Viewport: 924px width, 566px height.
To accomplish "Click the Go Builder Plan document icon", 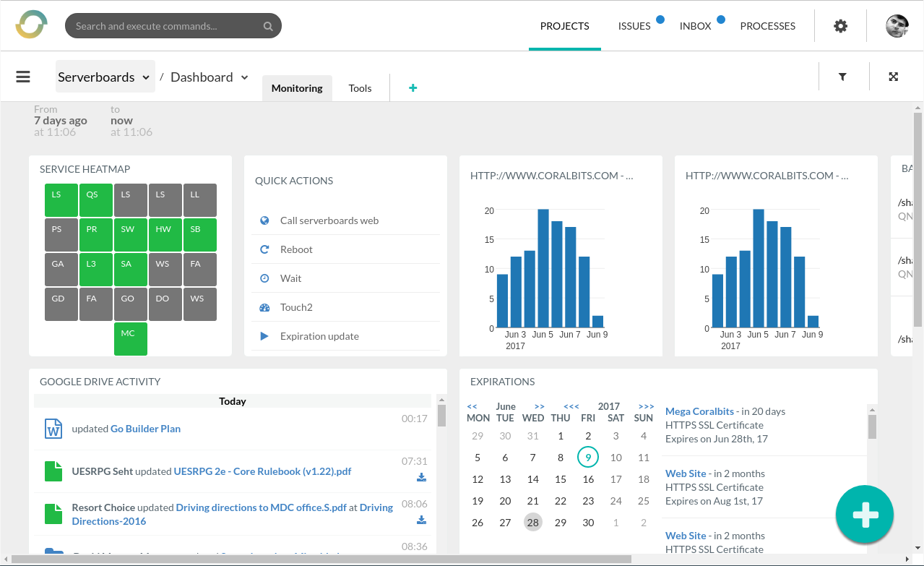I will click(53, 429).
